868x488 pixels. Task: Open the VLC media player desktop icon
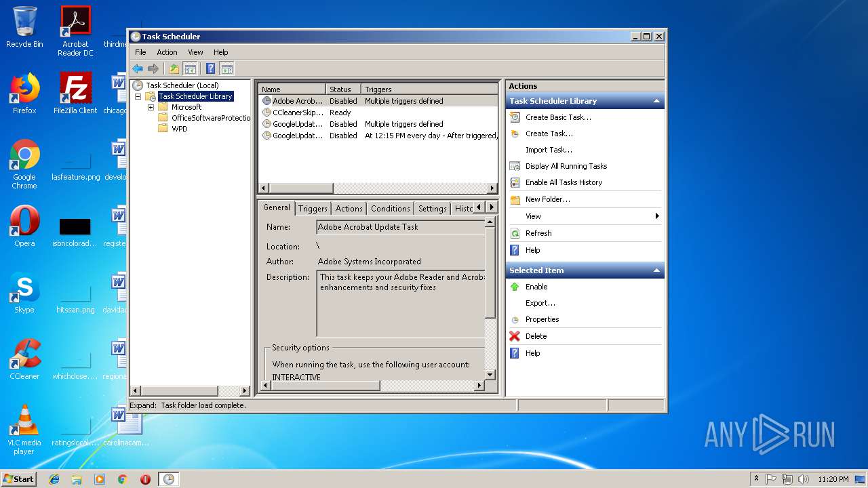[24, 430]
